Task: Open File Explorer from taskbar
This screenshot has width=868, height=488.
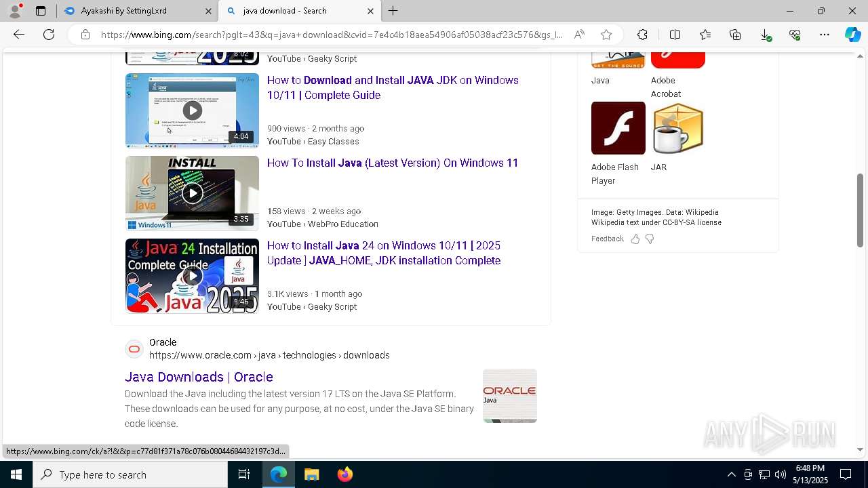Action: point(311,474)
